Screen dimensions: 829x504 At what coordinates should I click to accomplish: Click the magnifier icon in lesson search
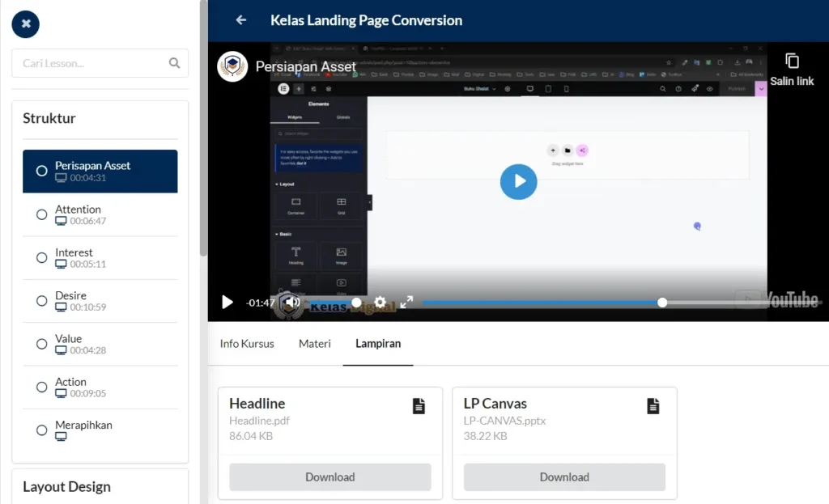pyautogui.click(x=175, y=63)
